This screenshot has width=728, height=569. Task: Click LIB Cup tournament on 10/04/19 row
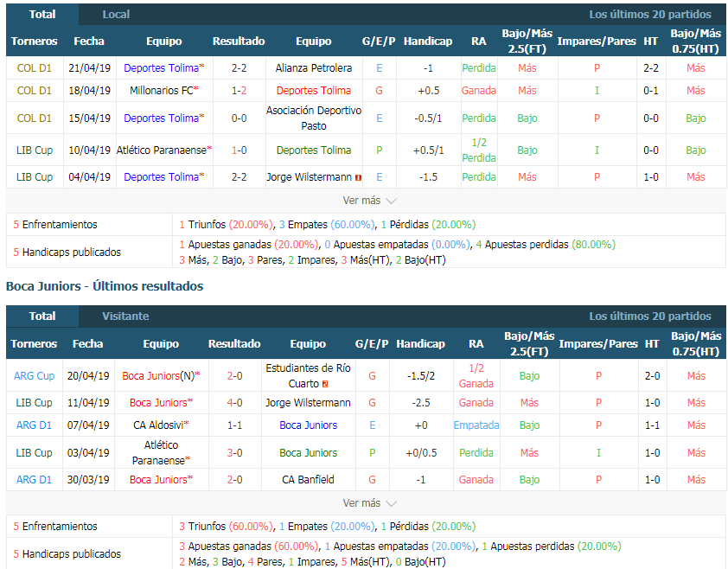click(35, 150)
